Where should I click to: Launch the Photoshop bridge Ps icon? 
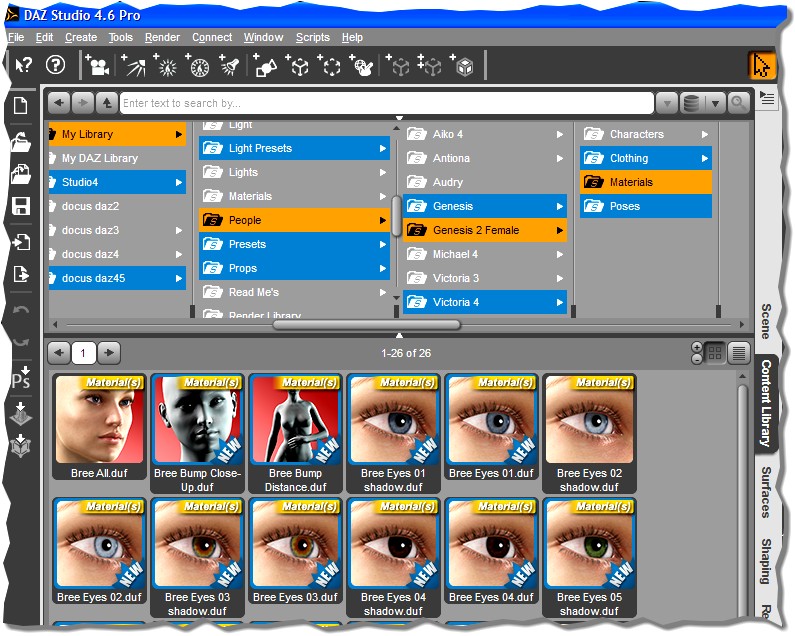(21, 377)
